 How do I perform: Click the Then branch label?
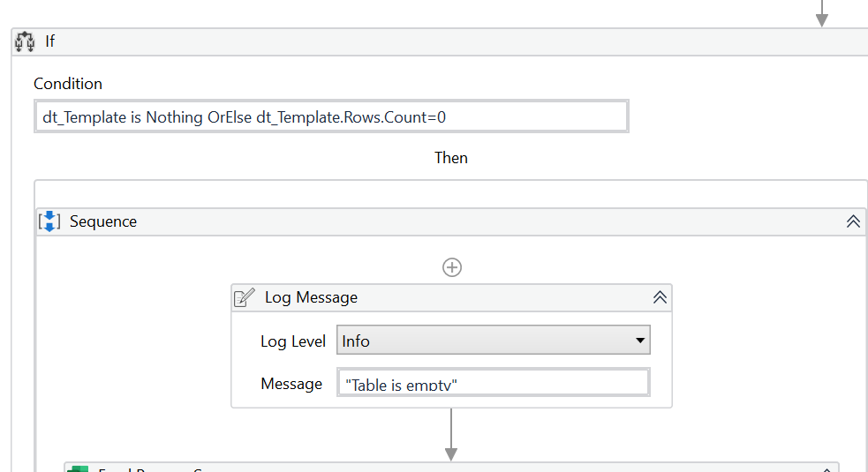(x=451, y=158)
